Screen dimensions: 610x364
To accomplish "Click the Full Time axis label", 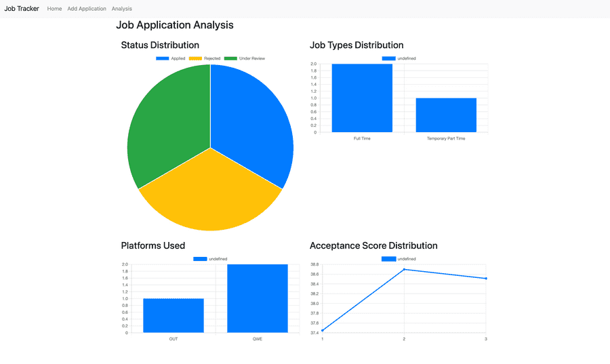I will (x=362, y=138).
